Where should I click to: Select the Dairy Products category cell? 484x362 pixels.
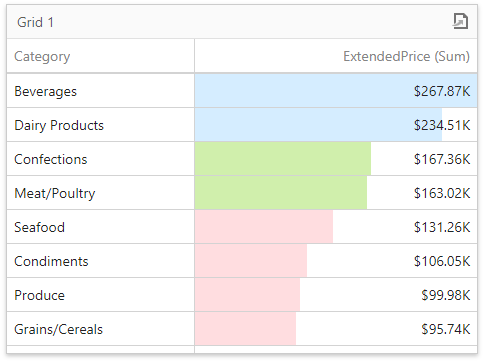pos(100,125)
